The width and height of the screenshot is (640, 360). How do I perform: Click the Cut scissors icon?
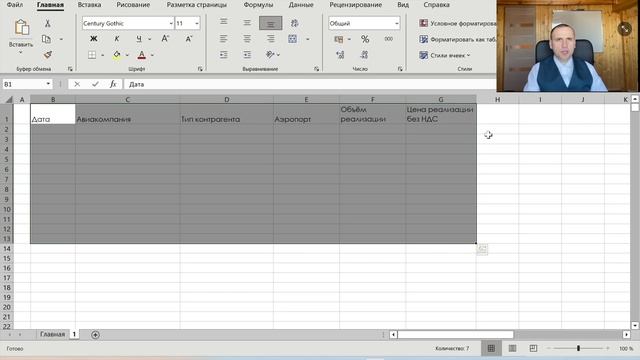pyautogui.click(x=47, y=23)
